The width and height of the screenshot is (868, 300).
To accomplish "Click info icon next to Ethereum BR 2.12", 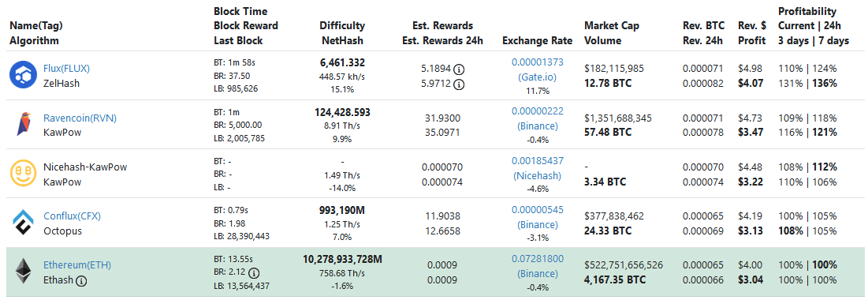I will pyautogui.click(x=254, y=273).
